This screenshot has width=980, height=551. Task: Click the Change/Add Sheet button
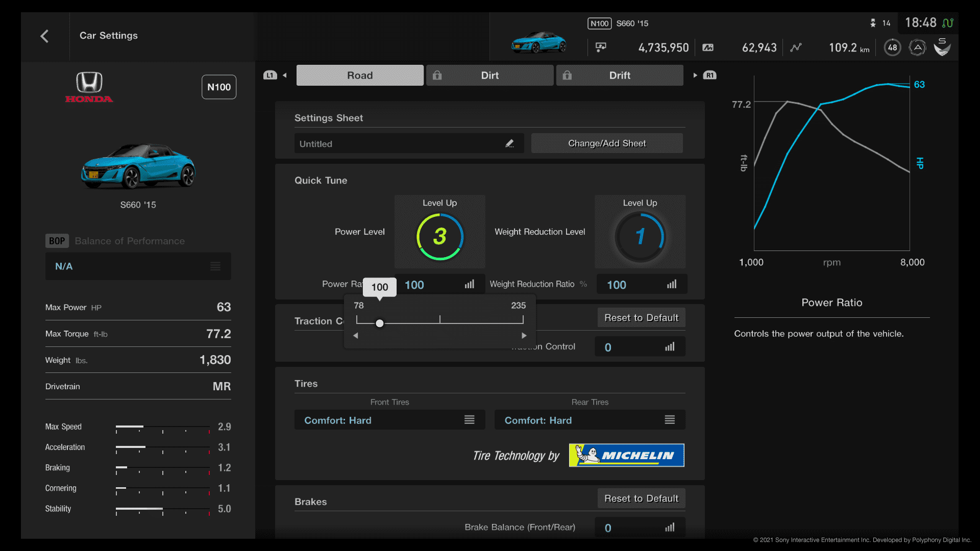pos(607,143)
